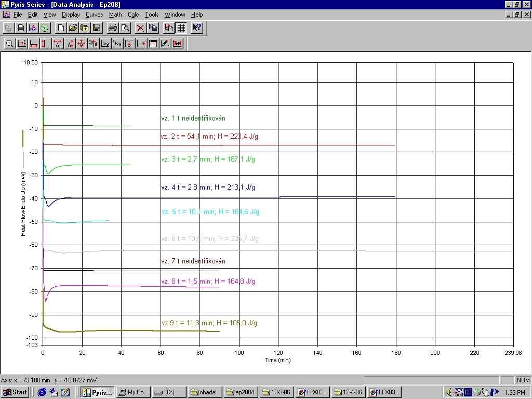Switch to (D:) drive taskbar window

[169, 392]
